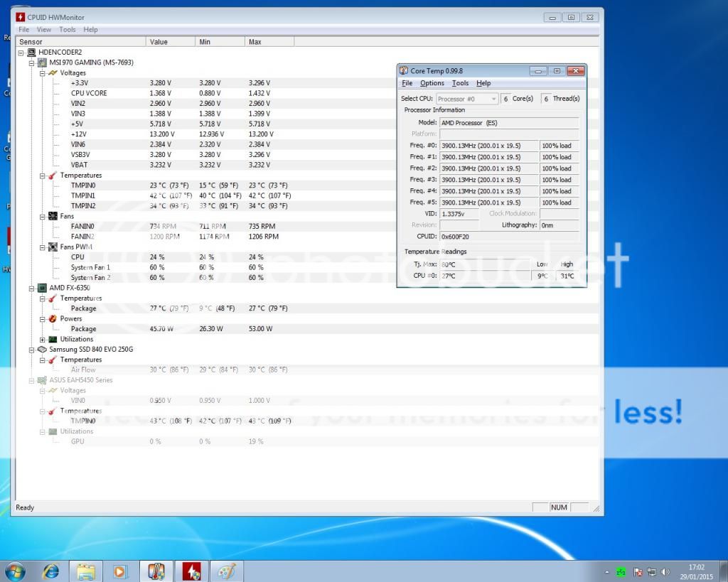
Task: Switch to HWMonitor via its taskbar button
Action: [192, 571]
